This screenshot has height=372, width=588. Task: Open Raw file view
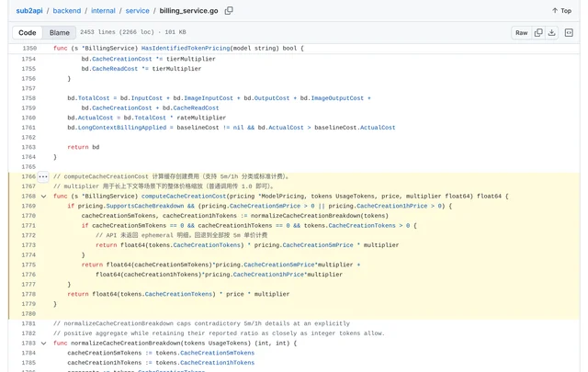(x=521, y=33)
